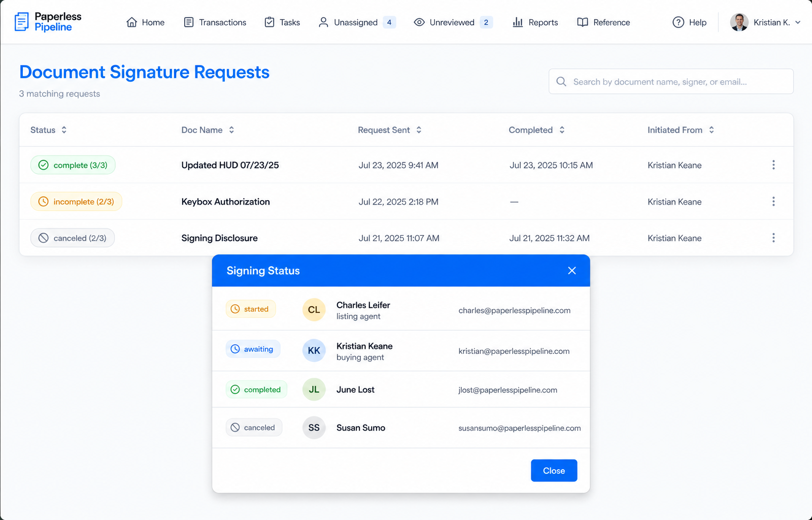Click Jul 21, 2025 11:07 AM cell

(399, 238)
